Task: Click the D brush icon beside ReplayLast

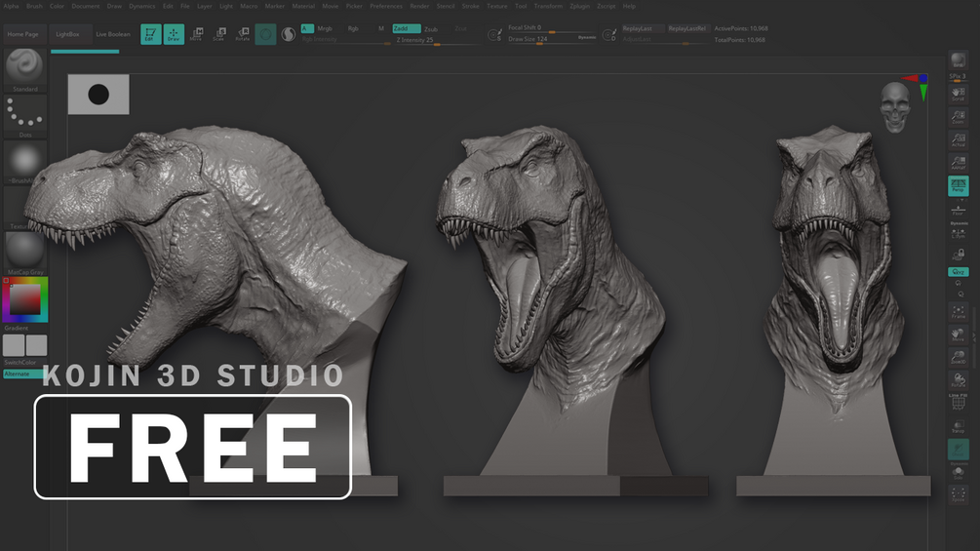Action: 608,34
